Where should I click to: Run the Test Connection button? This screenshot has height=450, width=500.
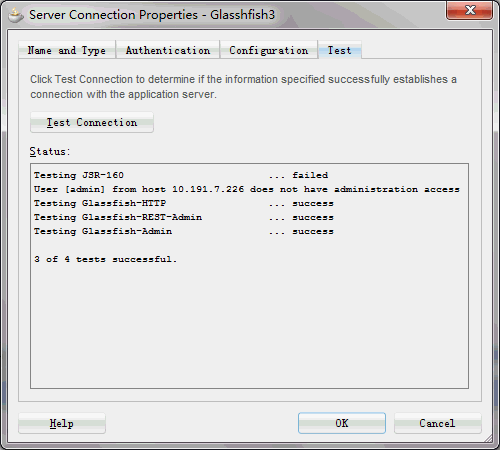click(92, 122)
